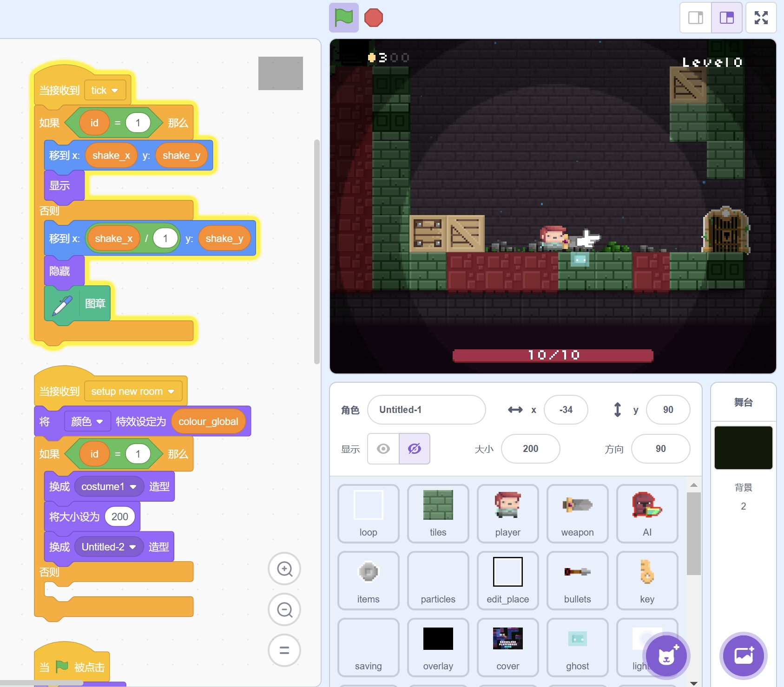This screenshot has width=784, height=687.
Task: Hide the sprite with crossed-eye icon
Action: coord(414,449)
